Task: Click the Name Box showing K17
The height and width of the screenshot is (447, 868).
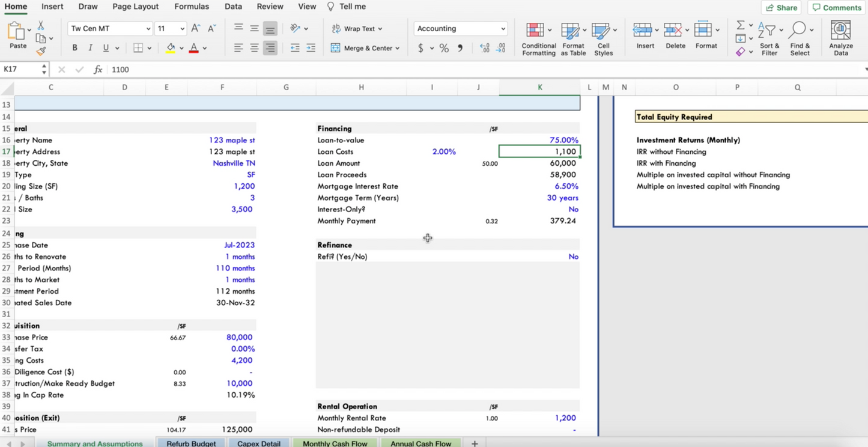Action: 21,70
